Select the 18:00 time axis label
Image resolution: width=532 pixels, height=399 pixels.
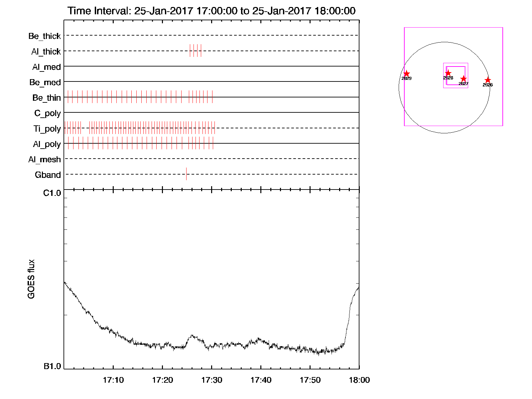coord(359,380)
